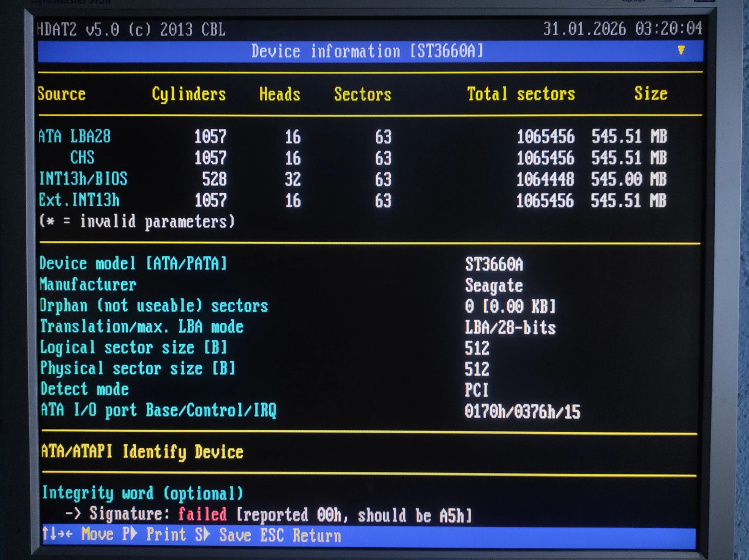Select the ATA LBA28 row label
Screen dimensions: 749x560
coord(75,136)
